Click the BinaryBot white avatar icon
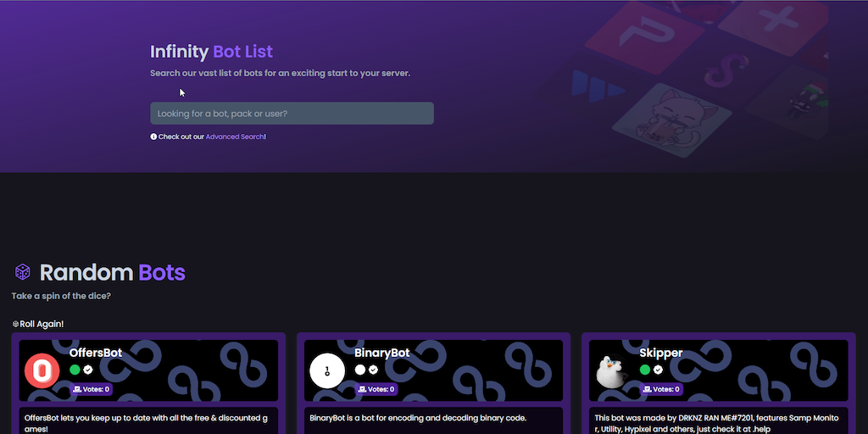The height and width of the screenshot is (434, 868). 327,370
